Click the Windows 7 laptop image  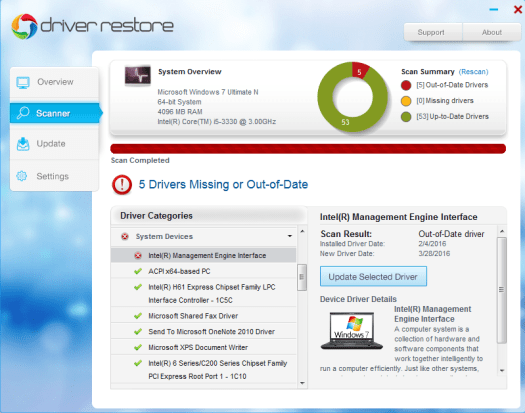click(352, 331)
